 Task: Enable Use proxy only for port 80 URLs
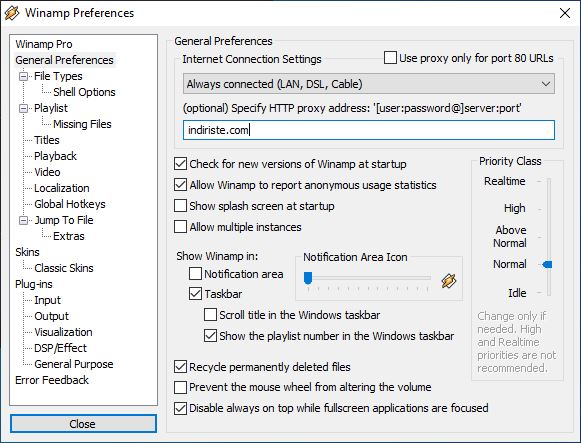(390, 58)
